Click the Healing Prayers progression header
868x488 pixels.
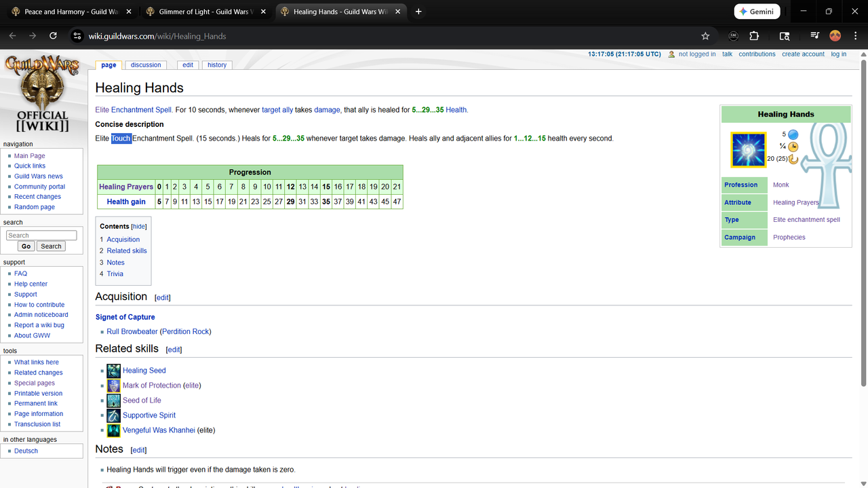126,187
